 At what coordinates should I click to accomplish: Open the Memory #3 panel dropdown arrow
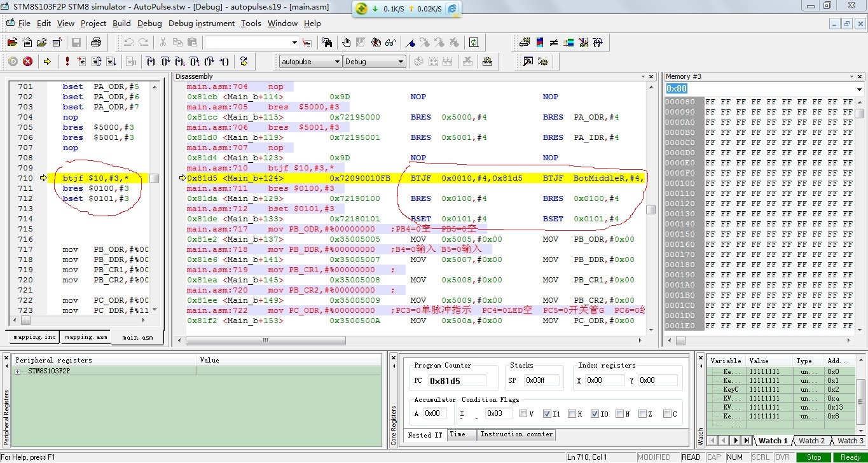(x=851, y=76)
